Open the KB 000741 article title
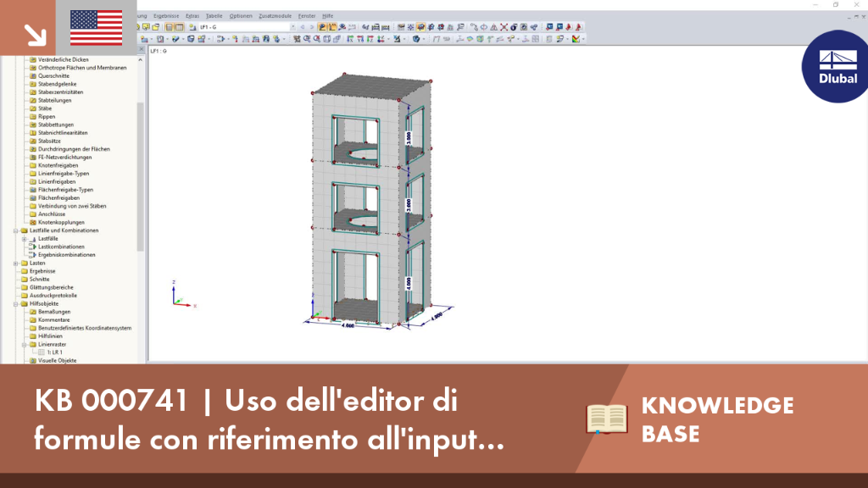This screenshot has width=868, height=488. click(x=269, y=420)
